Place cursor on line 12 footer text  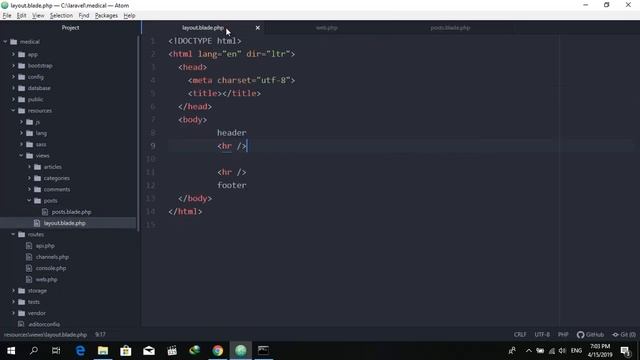click(231, 185)
